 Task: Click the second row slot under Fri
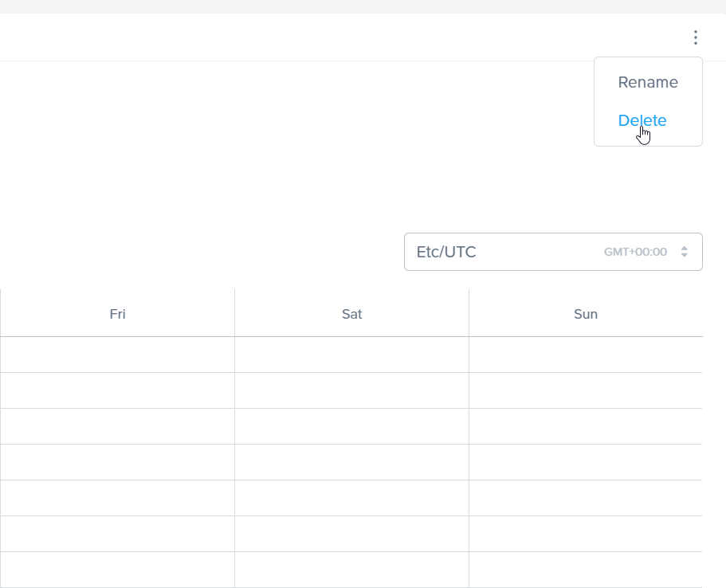(117, 390)
